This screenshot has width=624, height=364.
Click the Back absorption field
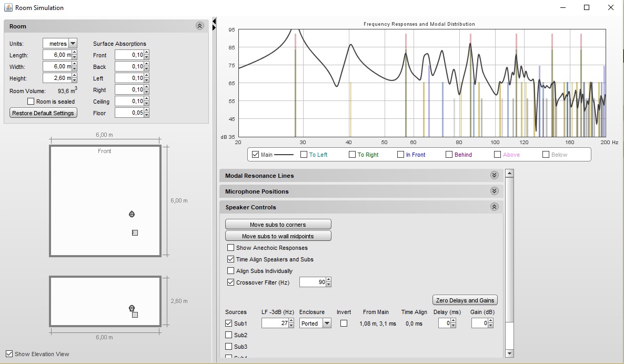click(129, 66)
